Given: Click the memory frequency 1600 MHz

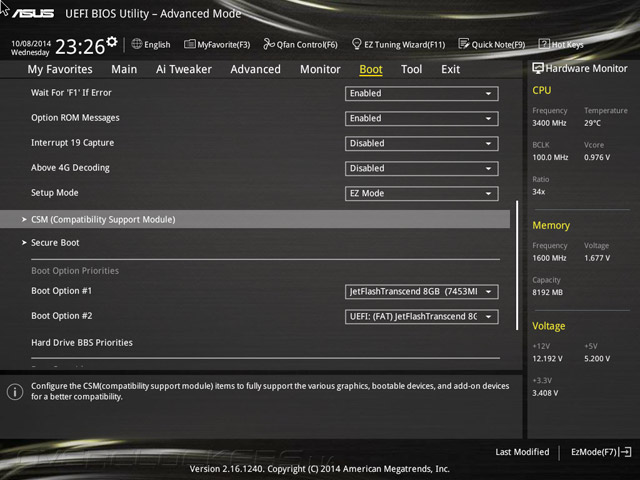Looking at the screenshot, I should click(x=549, y=258).
